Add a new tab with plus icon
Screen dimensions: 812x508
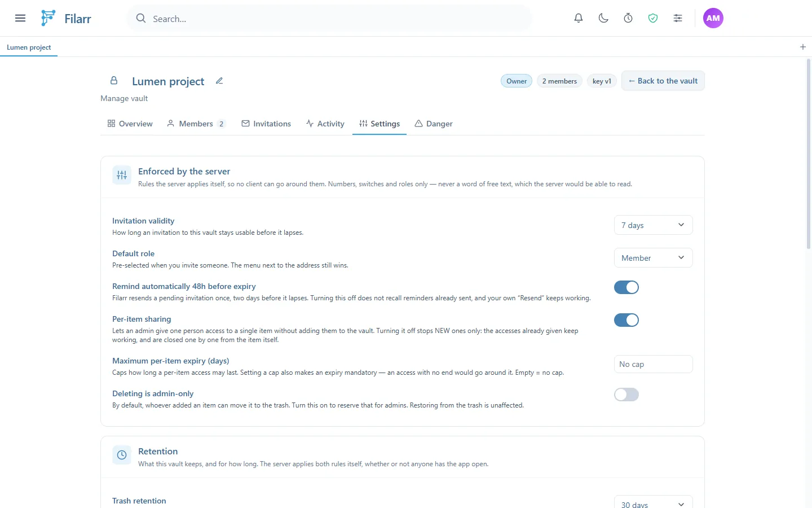[x=803, y=47]
